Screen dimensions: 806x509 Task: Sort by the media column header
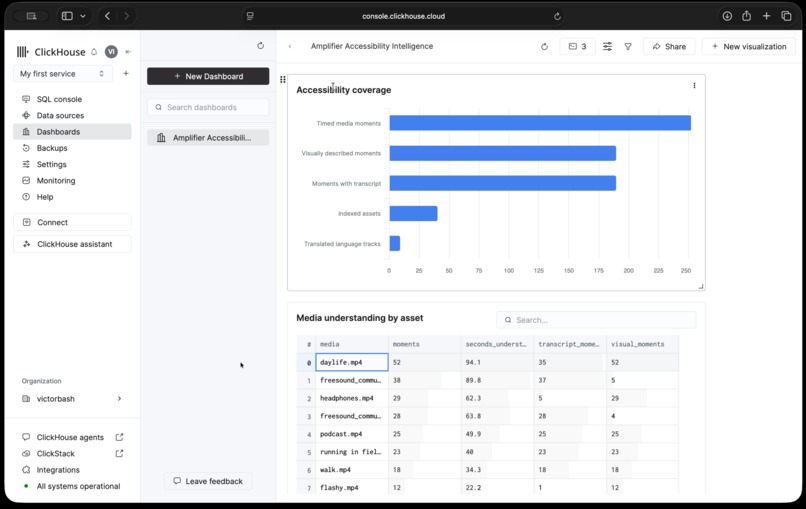click(352, 344)
